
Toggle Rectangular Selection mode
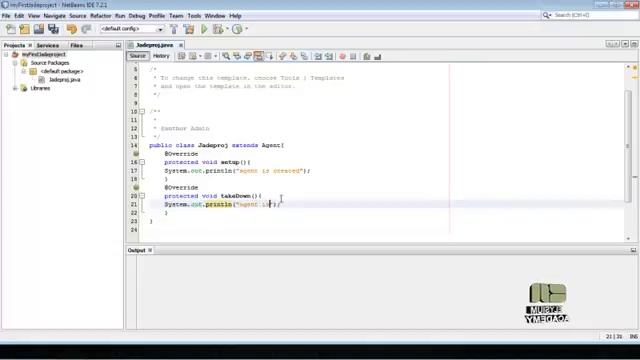click(x=269, y=56)
